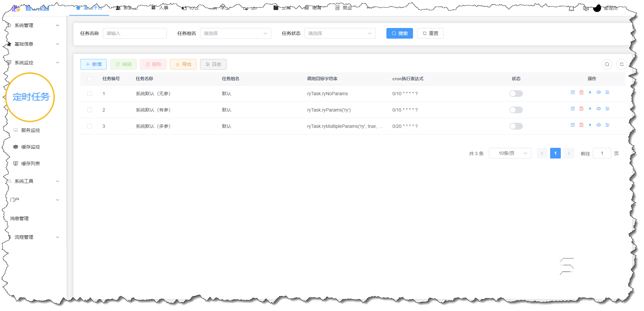Enable the status switch for task 1
Viewport: 644px width, 311px height.
[x=516, y=94]
